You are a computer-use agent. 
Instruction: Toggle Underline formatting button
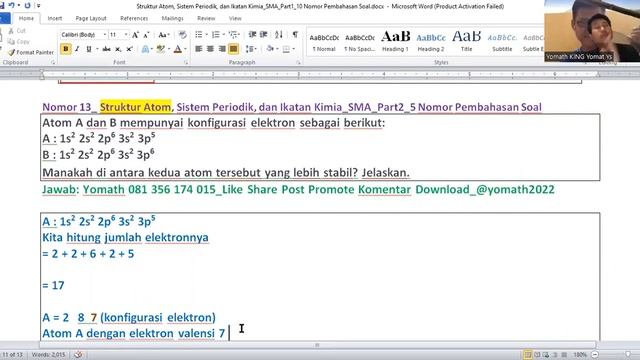pyautogui.click(x=89, y=49)
